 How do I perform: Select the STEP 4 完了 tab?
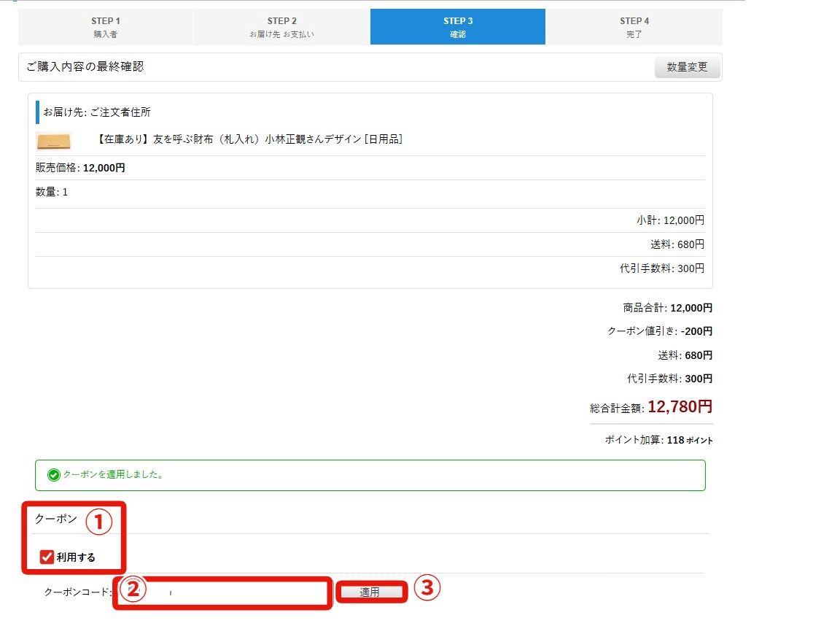click(x=634, y=27)
